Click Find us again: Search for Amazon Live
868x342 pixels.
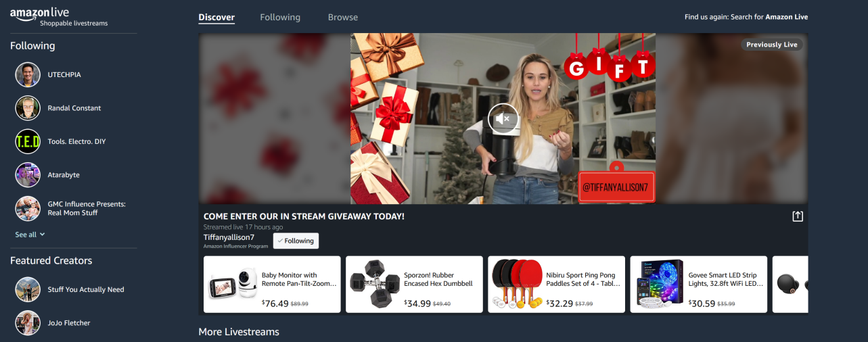pyautogui.click(x=746, y=17)
